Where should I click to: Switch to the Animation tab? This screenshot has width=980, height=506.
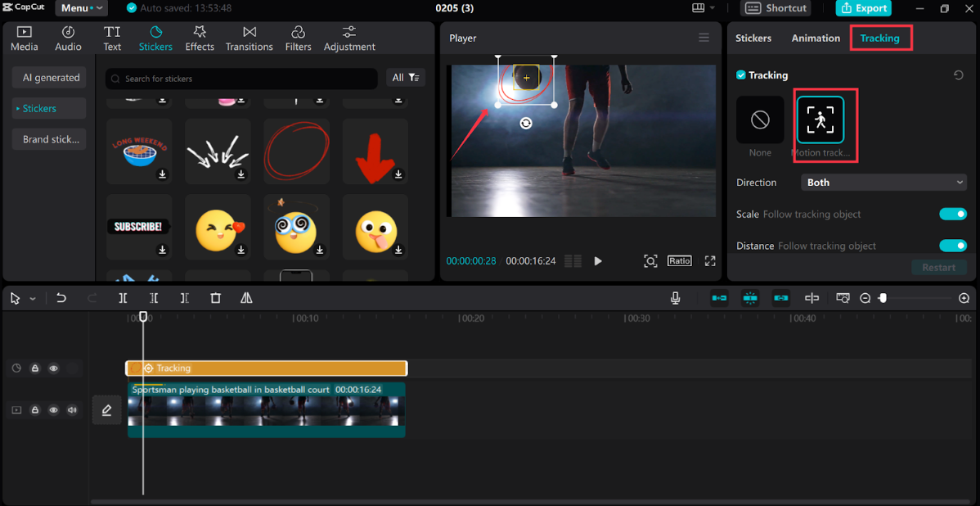816,38
